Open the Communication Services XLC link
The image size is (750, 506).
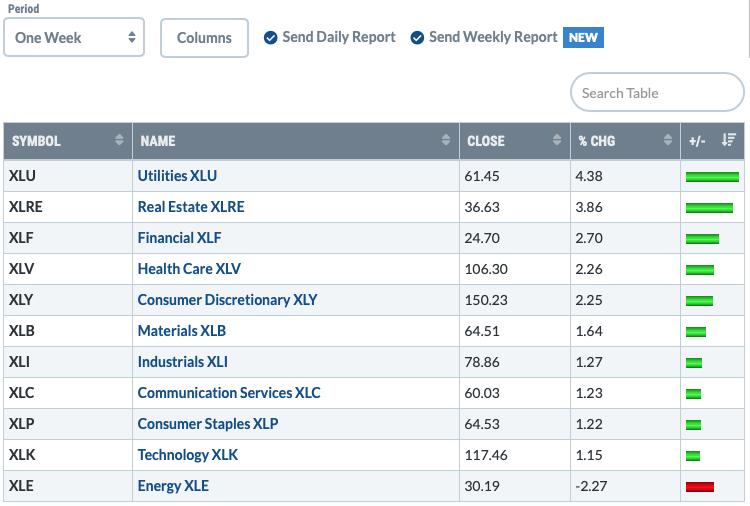pyautogui.click(x=229, y=393)
